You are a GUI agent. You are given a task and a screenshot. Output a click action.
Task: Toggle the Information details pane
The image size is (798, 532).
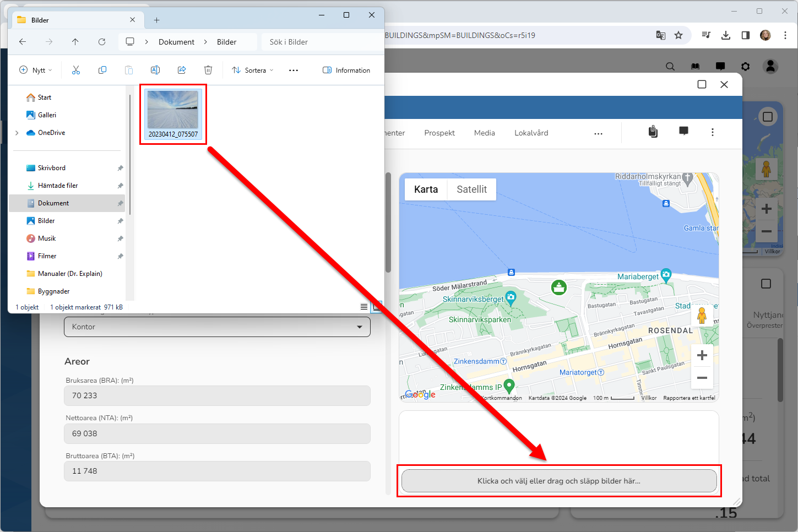(346, 70)
